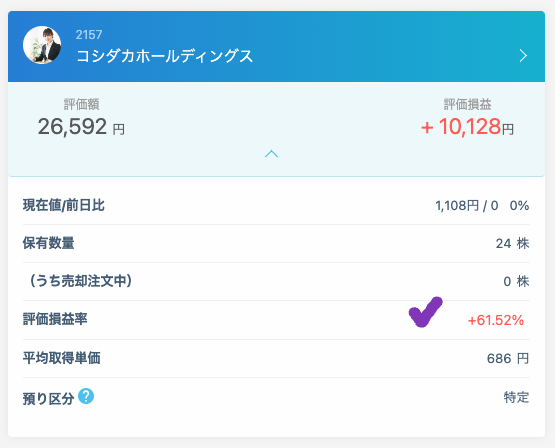The image size is (555, 448).
Task: Click the 預り区分 label
Action: point(48,398)
